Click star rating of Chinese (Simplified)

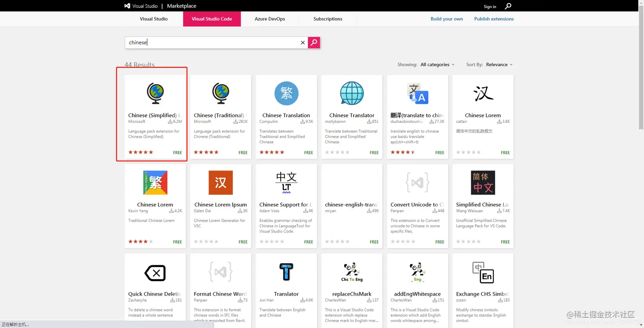point(141,152)
